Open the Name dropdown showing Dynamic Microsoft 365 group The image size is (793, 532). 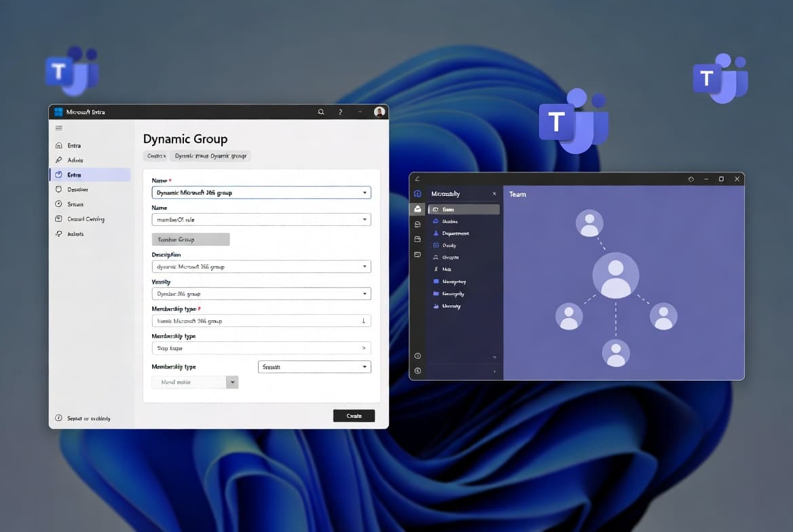[x=261, y=193]
